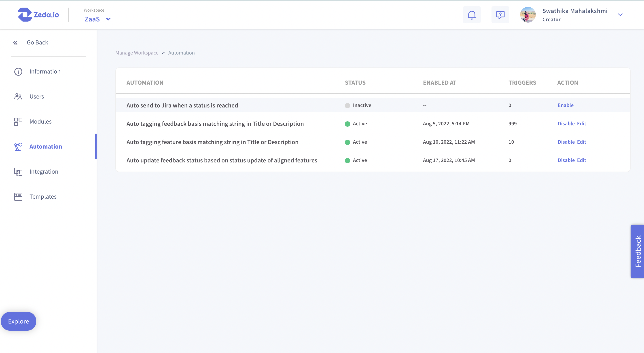
Task: Open Information via its circle-i icon
Action: point(18,72)
